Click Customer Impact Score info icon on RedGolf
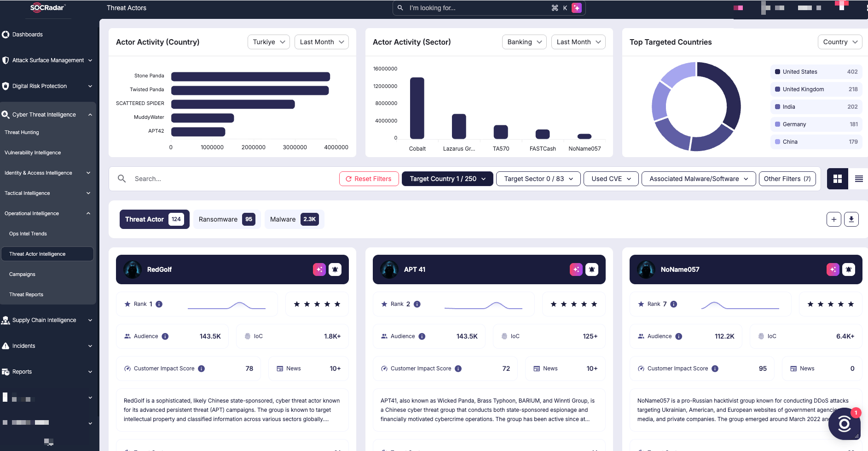The image size is (868, 451). pyautogui.click(x=202, y=369)
